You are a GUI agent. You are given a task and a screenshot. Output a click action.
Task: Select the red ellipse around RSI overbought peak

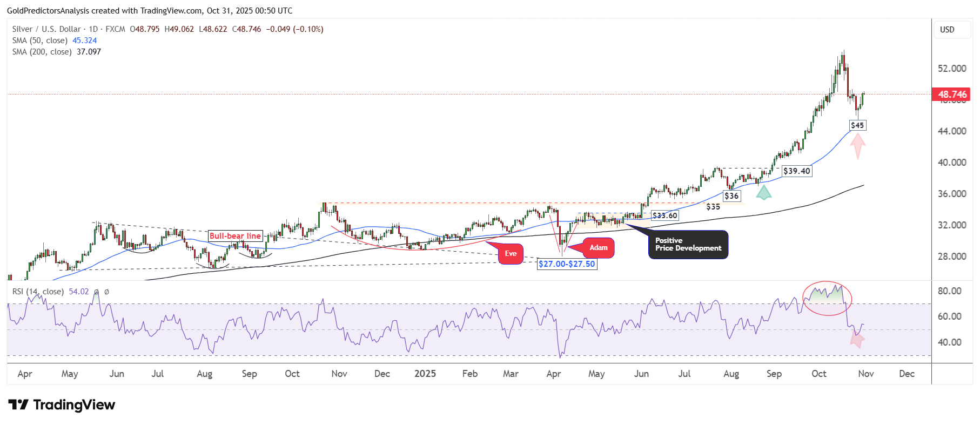[x=827, y=298]
